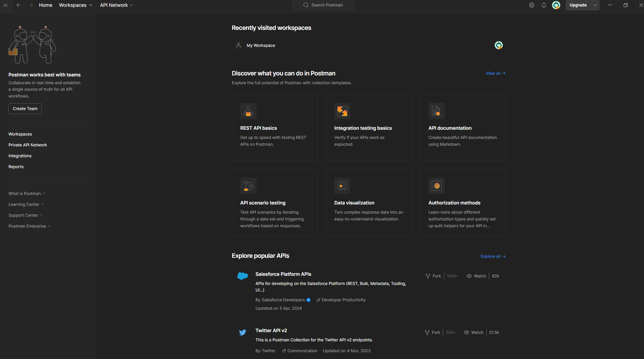Open the View all templates link

tap(495, 73)
